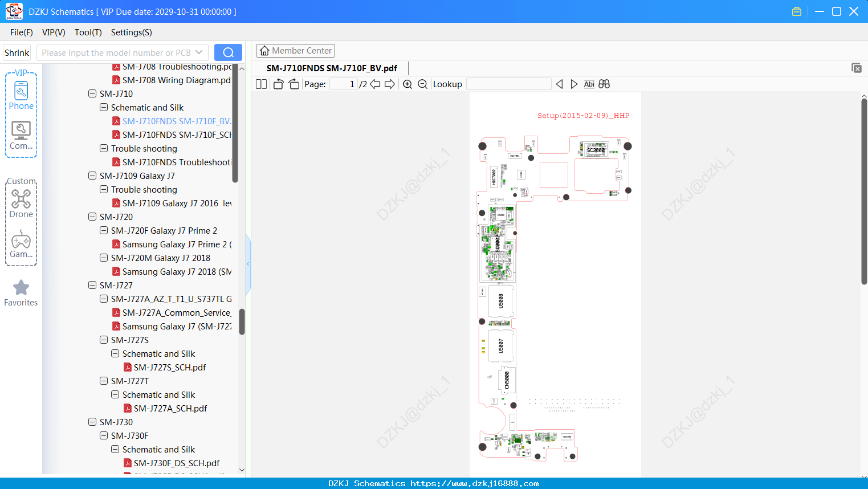868x489 pixels.
Task: Open Samsung Galaxy J7 Prime 2 PDF
Action: point(172,244)
